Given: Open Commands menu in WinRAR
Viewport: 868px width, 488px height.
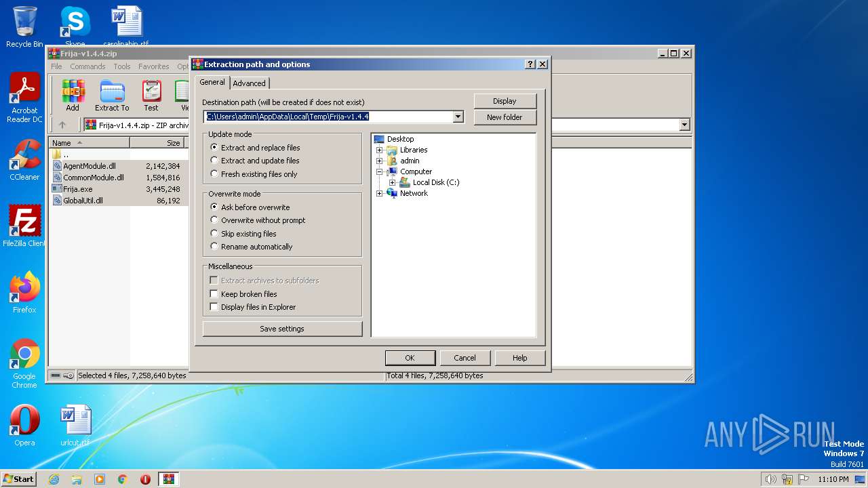Looking at the screenshot, I should tap(87, 66).
